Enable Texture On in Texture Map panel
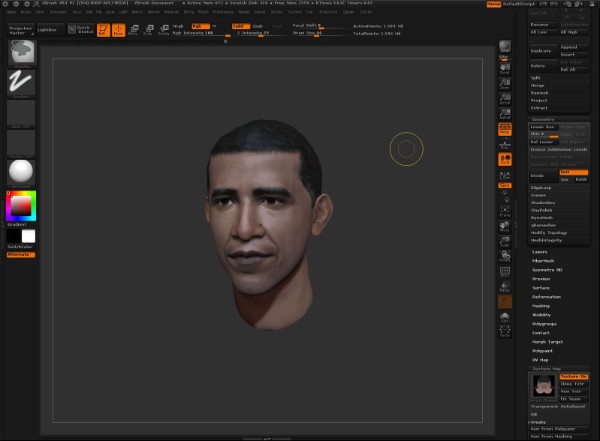Image resolution: width=600 pixels, height=441 pixels. pos(574,377)
